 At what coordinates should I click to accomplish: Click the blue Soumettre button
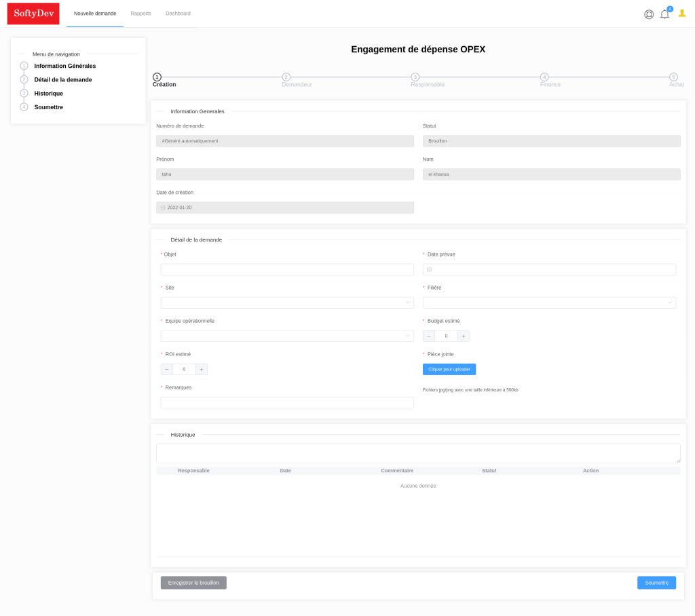[656, 583]
